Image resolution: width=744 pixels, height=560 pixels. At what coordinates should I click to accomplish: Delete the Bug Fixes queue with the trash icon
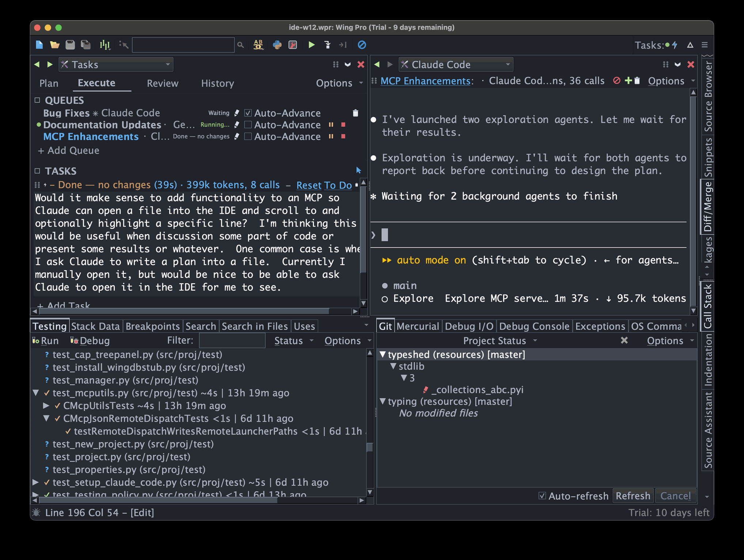356,113
